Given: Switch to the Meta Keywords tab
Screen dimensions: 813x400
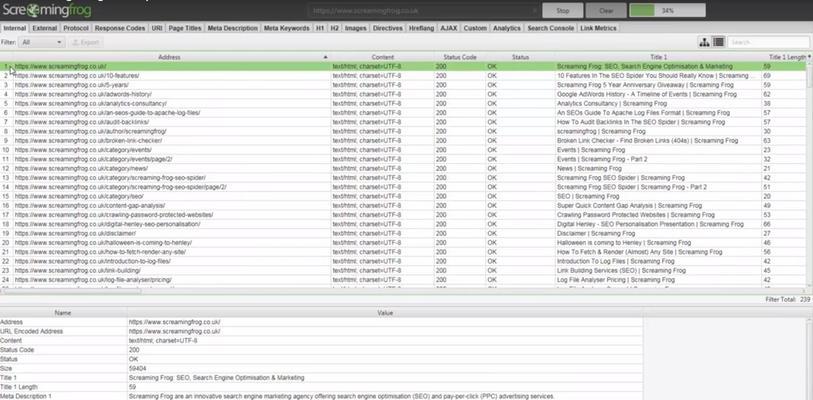Looking at the screenshot, I should (287, 29).
